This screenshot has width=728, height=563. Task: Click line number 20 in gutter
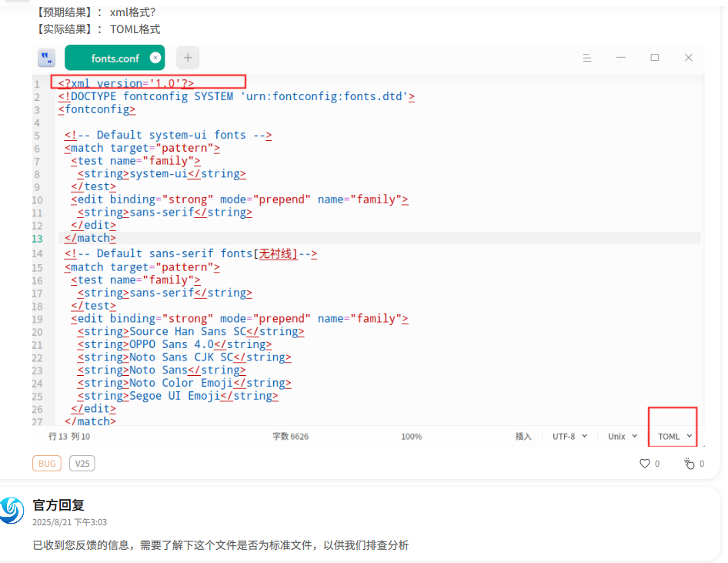click(37, 333)
